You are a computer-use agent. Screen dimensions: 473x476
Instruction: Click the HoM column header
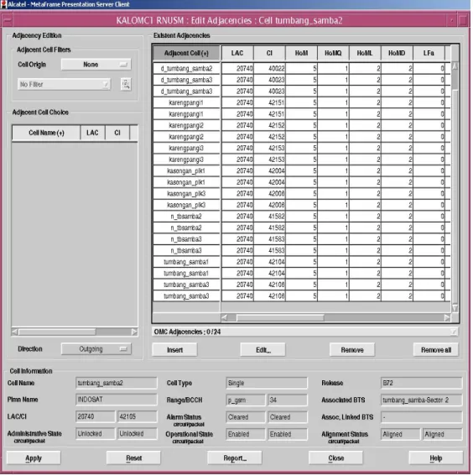(x=301, y=53)
